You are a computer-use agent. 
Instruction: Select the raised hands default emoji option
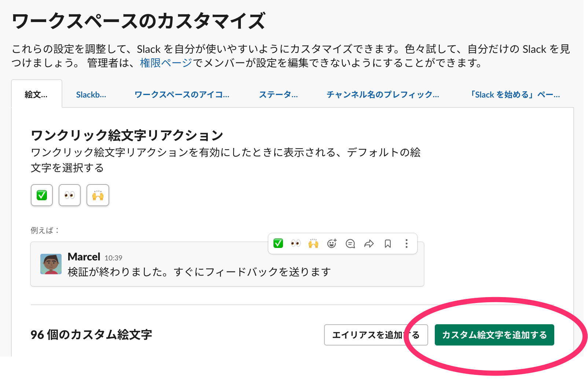pos(98,195)
